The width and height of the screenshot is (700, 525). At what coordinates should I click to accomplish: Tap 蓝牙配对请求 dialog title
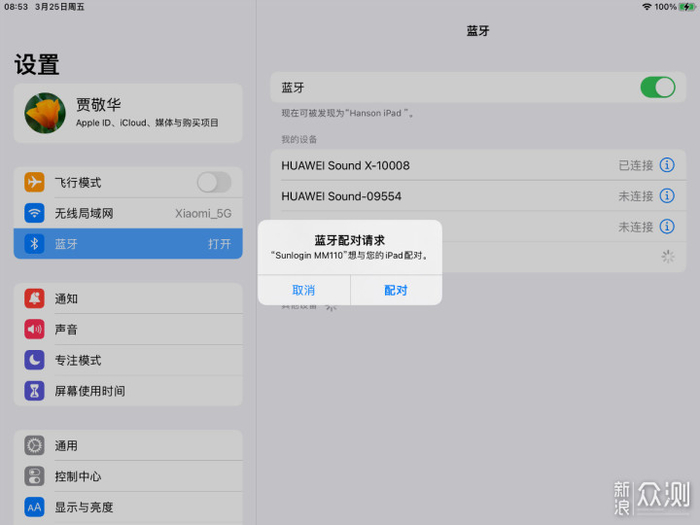350,240
